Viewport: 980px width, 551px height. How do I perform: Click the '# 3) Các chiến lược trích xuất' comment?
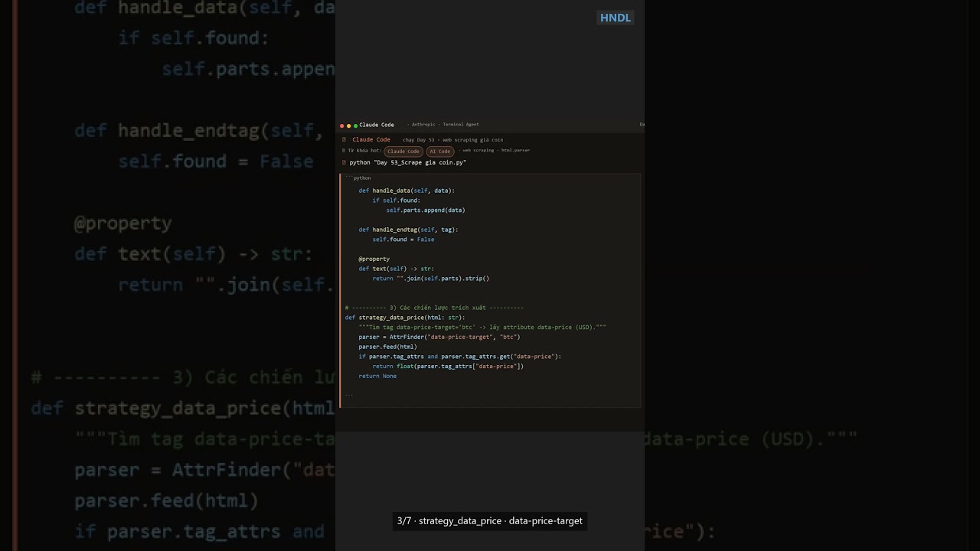(434, 308)
